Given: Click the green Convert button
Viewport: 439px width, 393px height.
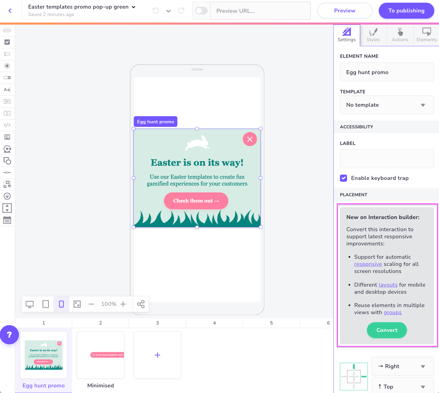Looking at the screenshot, I should tap(387, 330).
